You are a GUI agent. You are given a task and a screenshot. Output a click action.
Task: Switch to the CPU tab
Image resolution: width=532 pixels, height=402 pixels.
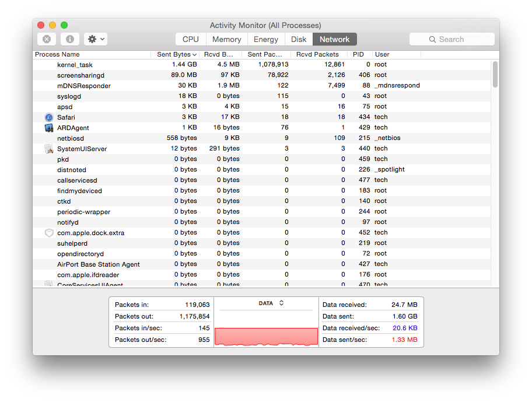pos(191,39)
